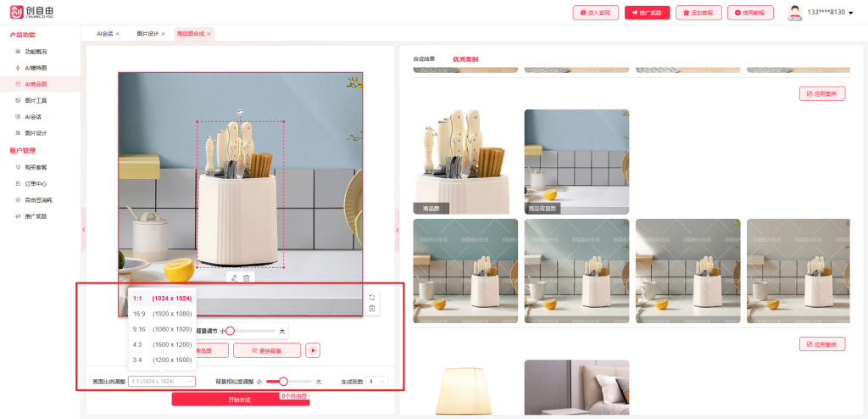Expand the account menu next to 133****8130
This screenshot has width=868, height=419.
click(x=850, y=13)
